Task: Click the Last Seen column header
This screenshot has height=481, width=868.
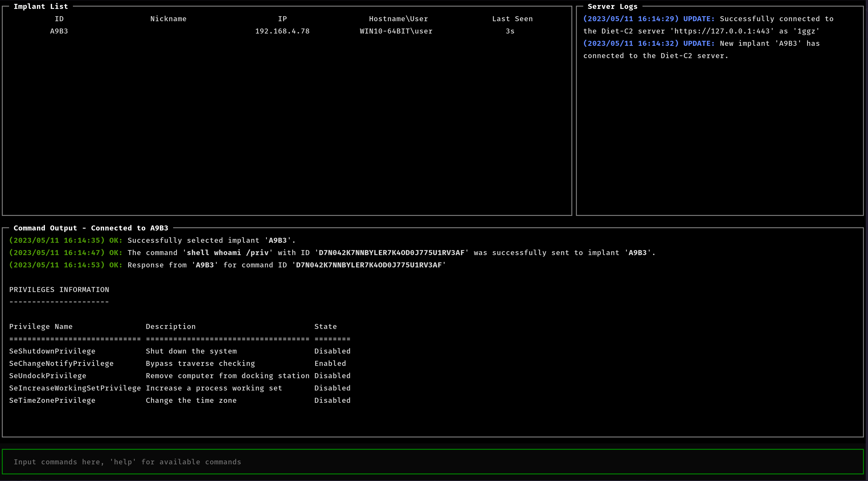Action: [x=512, y=19]
